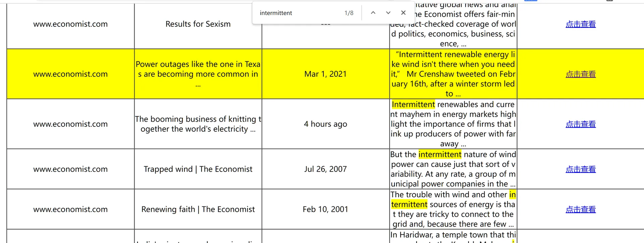
Task: Click 'Renewing faith | The Economist' title cell
Action: coord(198,209)
